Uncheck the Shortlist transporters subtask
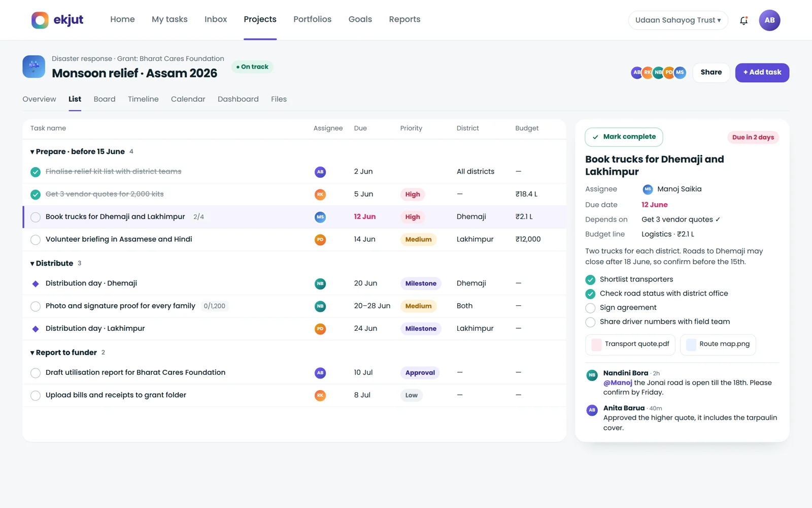Viewport: 812px width, 508px height. [x=590, y=280]
